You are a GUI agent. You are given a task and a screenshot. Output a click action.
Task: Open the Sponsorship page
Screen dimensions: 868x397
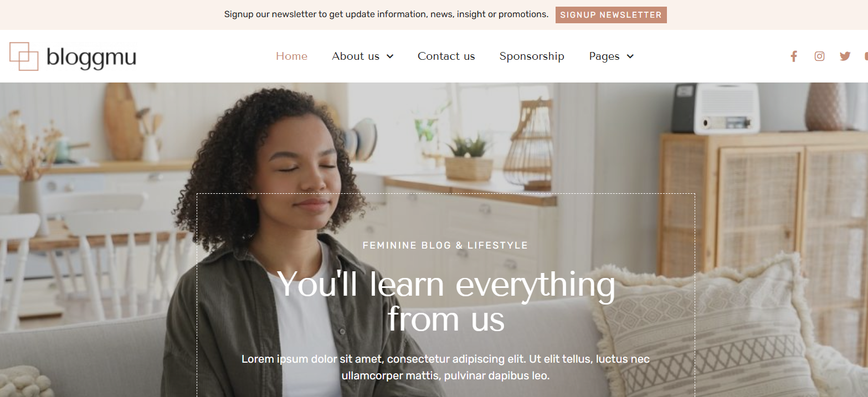532,56
